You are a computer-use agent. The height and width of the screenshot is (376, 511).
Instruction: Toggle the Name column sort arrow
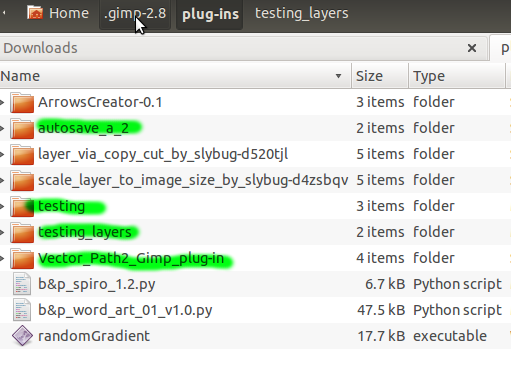pyautogui.click(x=338, y=76)
